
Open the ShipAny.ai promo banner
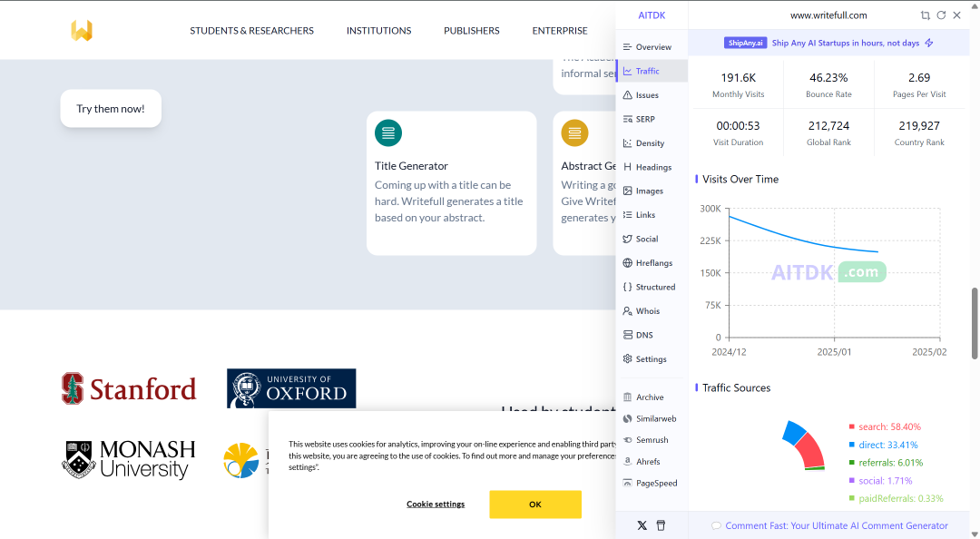[828, 44]
